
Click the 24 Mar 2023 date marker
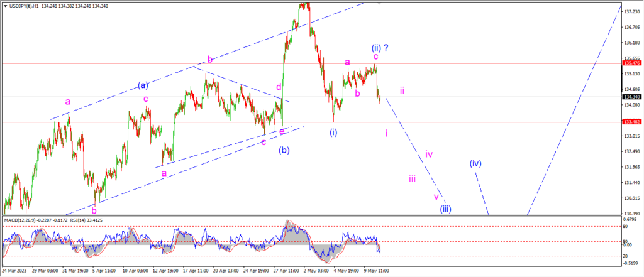click(x=14, y=271)
